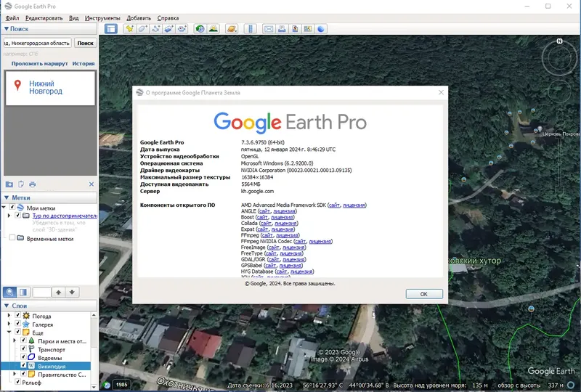The width and height of the screenshot is (581, 392).
Task: Click the Save Image toolbar icon
Action: pos(295,29)
